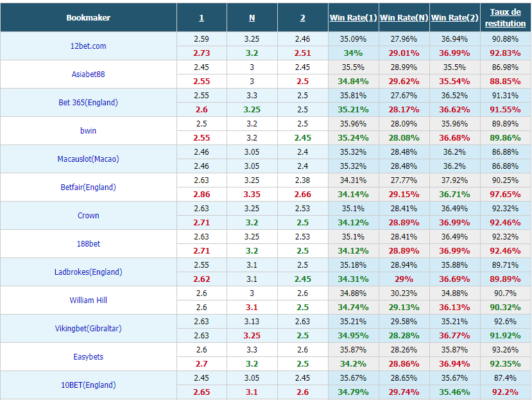Sort by the N column header
This screenshot has width=532, height=400.
(x=252, y=18)
